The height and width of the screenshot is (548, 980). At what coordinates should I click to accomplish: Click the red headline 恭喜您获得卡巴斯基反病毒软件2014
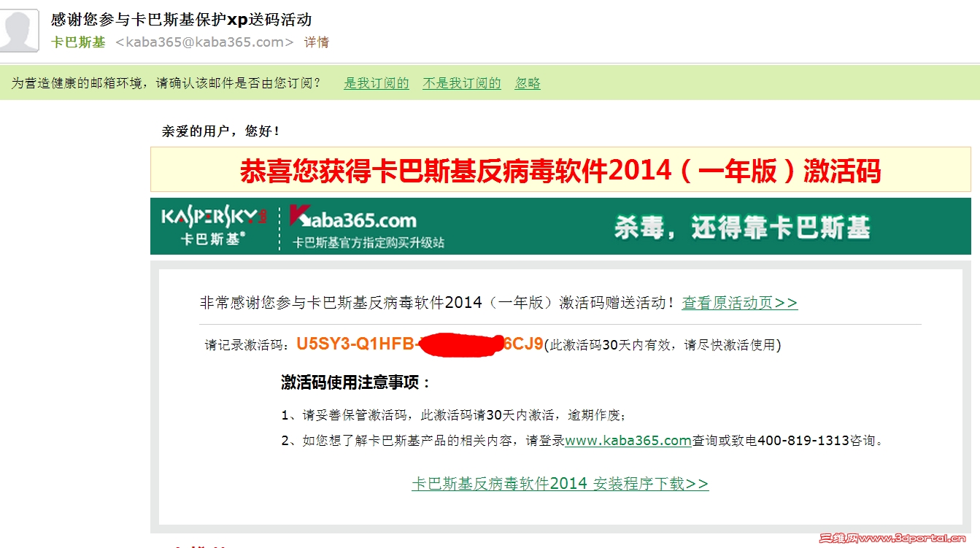coord(560,171)
